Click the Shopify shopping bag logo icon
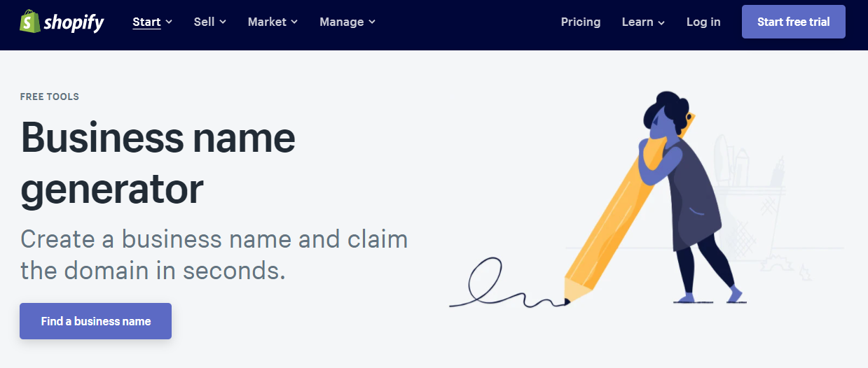 pyautogui.click(x=29, y=21)
